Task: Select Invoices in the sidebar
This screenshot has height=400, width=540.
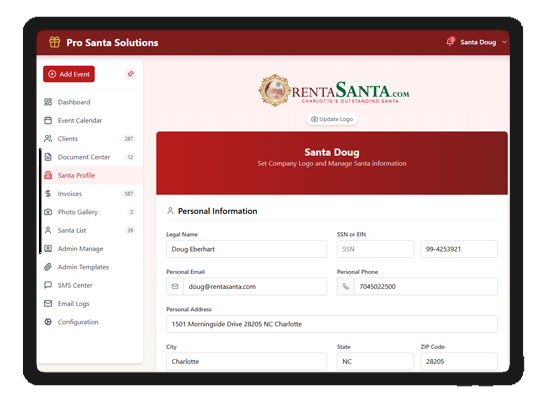Action: [x=90, y=193]
